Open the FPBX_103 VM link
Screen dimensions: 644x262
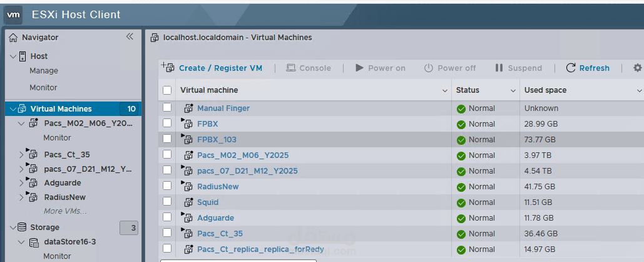click(x=217, y=139)
